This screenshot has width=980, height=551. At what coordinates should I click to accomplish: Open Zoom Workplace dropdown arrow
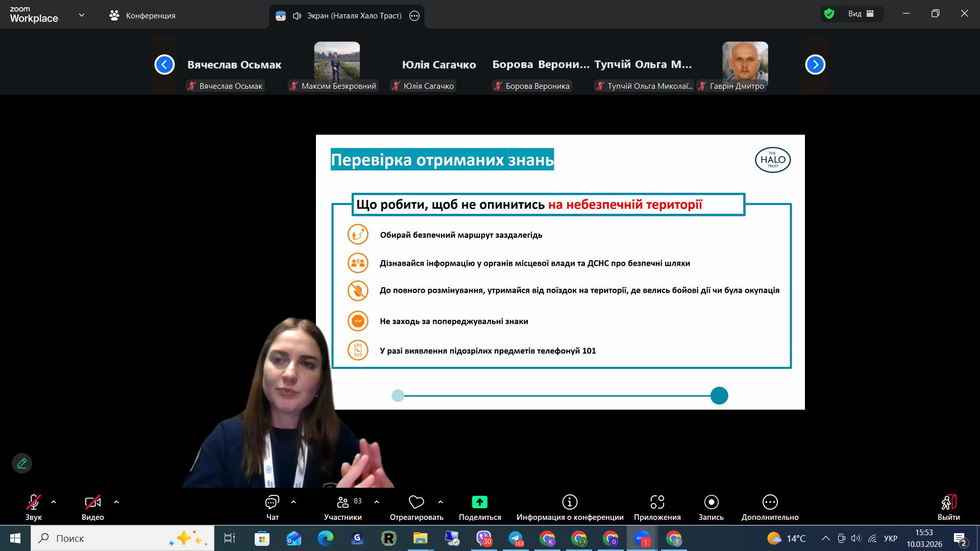click(x=82, y=15)
